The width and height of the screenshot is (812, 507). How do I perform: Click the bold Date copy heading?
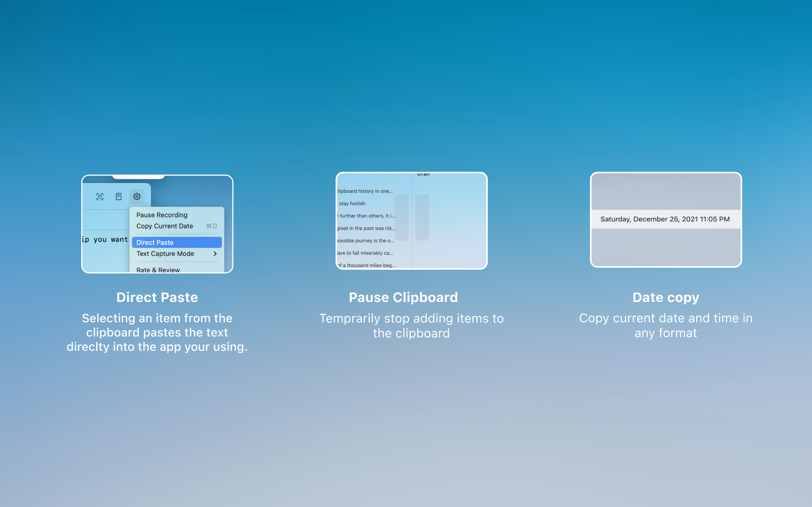point(666,298)
